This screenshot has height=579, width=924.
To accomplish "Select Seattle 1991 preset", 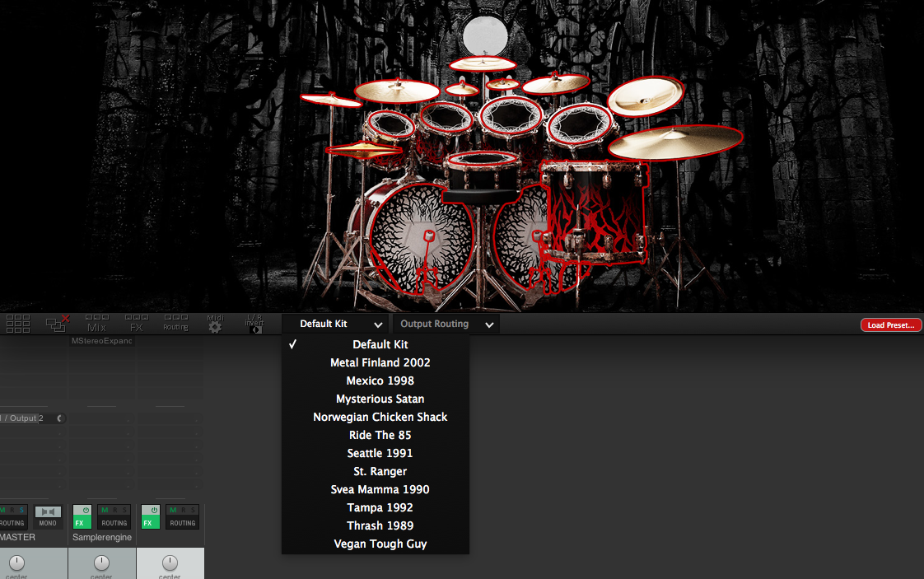I will tap(376, 454).
